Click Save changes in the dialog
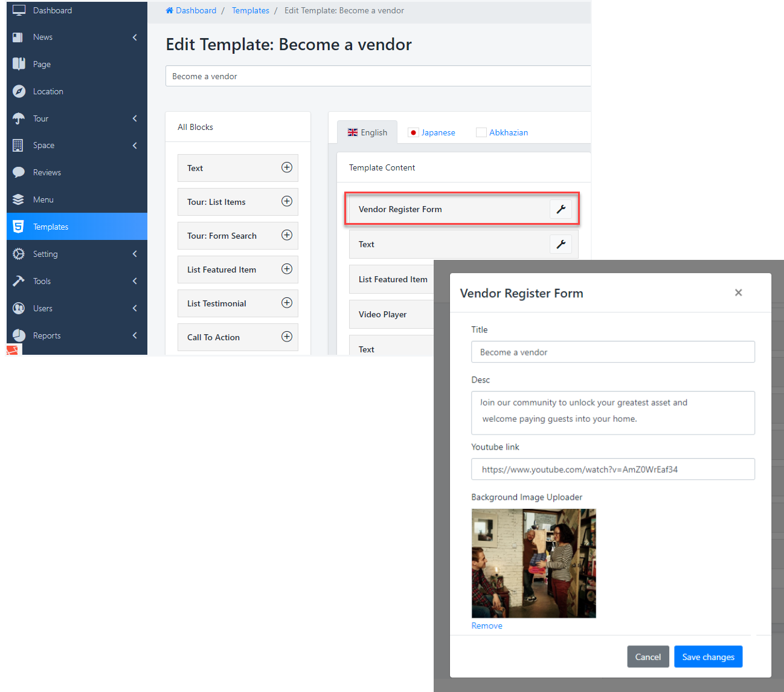Image resolution: width=784 pixels, height=692 pixels. [x=708, y=657]
